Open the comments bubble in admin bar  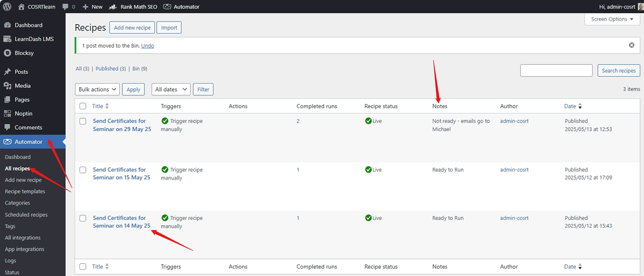pos(65,7)
